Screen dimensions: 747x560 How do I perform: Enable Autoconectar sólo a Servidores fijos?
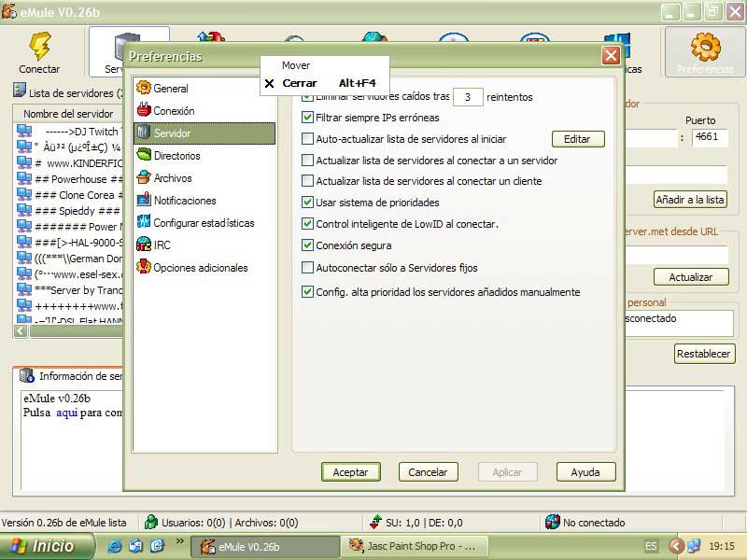click(x=307, y=268)
